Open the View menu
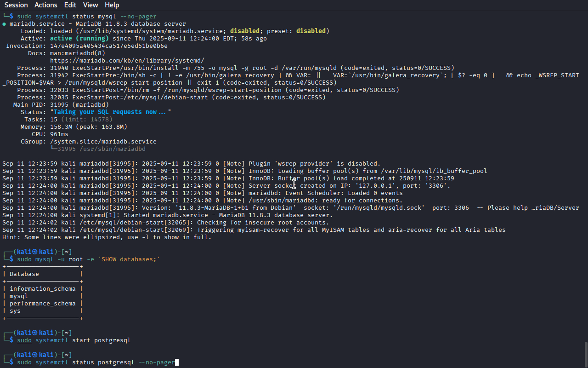The image size is (588, 368). click(x=90, y=5)
